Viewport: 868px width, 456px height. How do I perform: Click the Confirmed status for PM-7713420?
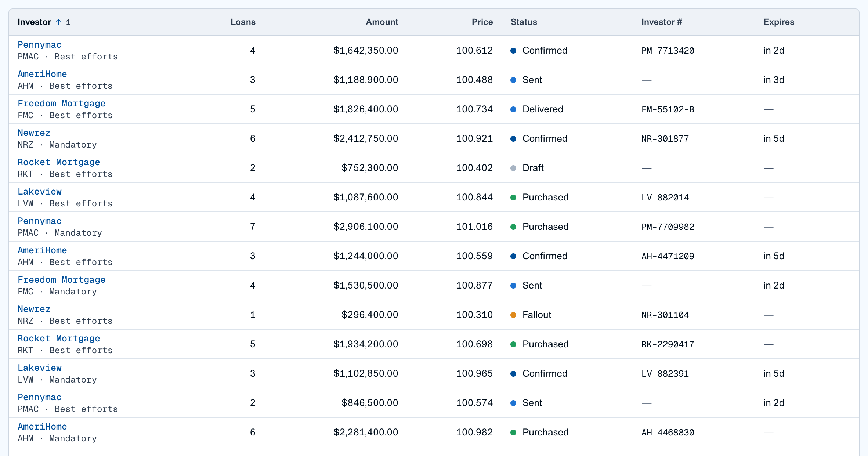point(545,50)
